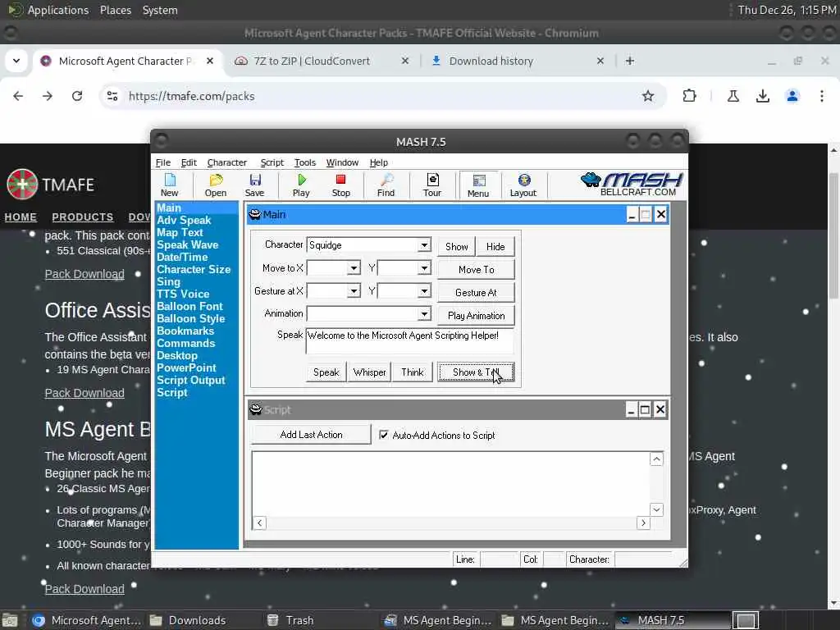Viewport: 840px width, 630px height.
Task: Open Chromium three-dot menu
Action: click(822, 96)
